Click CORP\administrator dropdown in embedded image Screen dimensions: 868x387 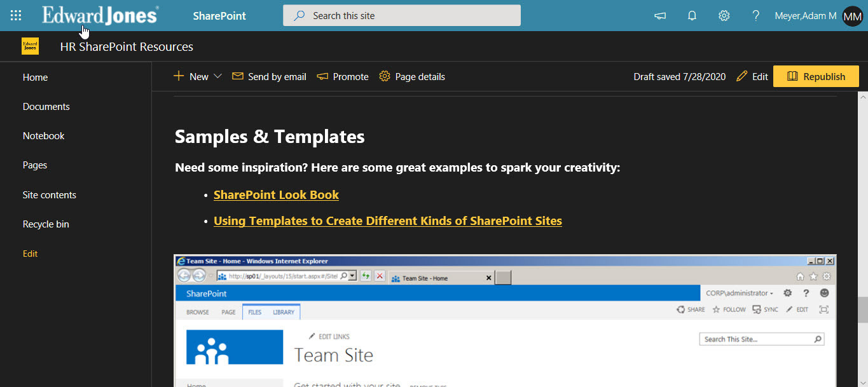pos(740,293)
